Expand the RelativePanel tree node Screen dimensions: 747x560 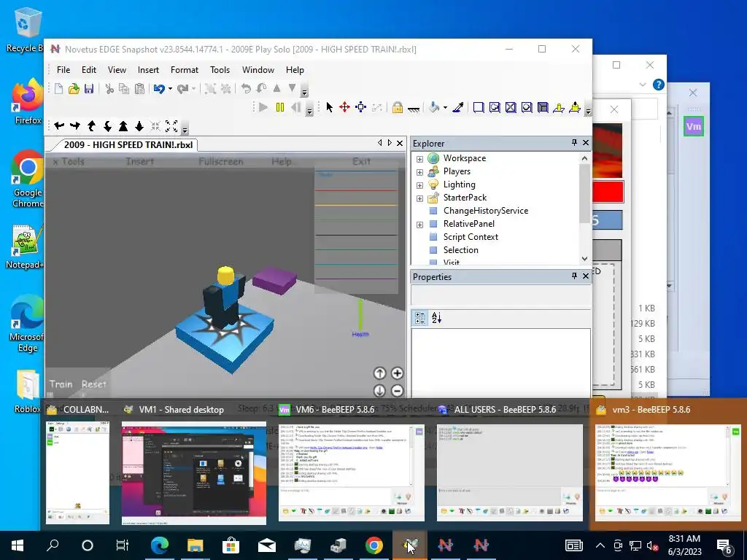point(419,225)
